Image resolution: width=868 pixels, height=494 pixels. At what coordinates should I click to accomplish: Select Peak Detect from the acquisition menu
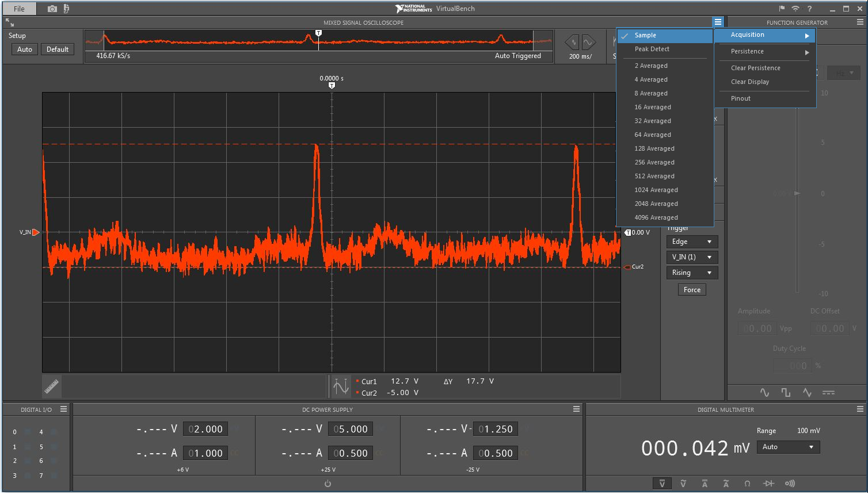(652, 49)
